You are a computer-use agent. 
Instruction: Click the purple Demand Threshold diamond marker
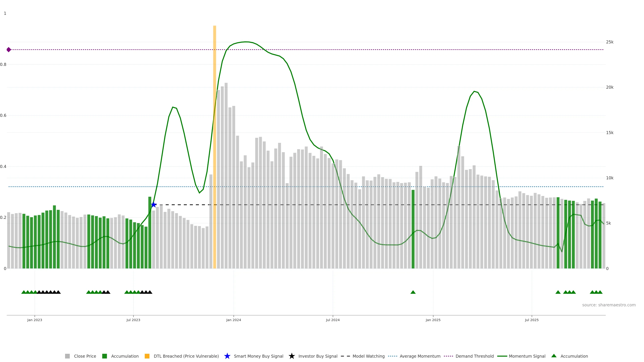click(9, 50)
